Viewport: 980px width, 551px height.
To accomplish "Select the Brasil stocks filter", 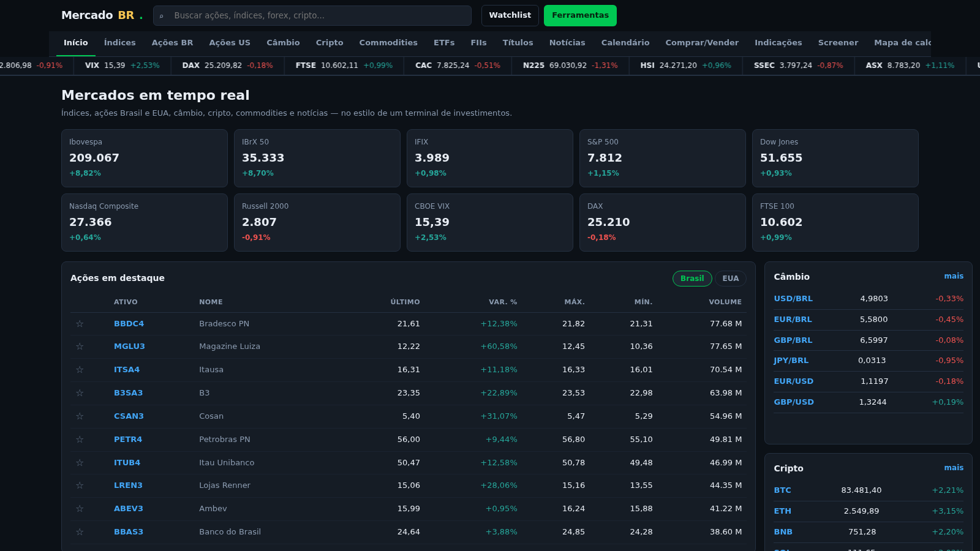I will click(692, 279).
